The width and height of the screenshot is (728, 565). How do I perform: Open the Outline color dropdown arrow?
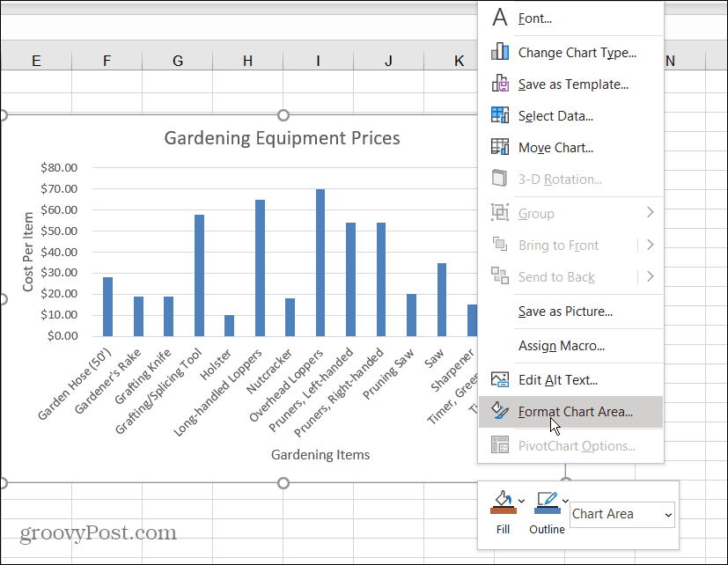click(565, 502)
